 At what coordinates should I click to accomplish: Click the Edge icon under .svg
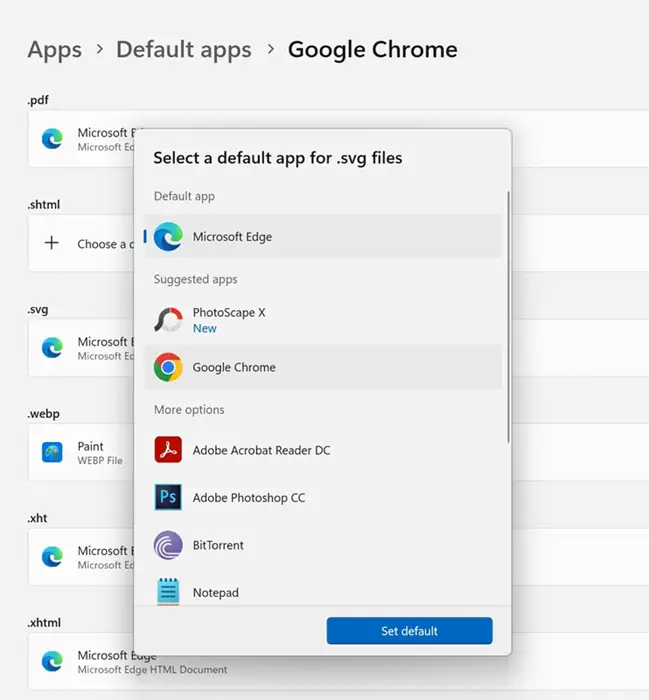pyautogui.click(x=52, y=348)
